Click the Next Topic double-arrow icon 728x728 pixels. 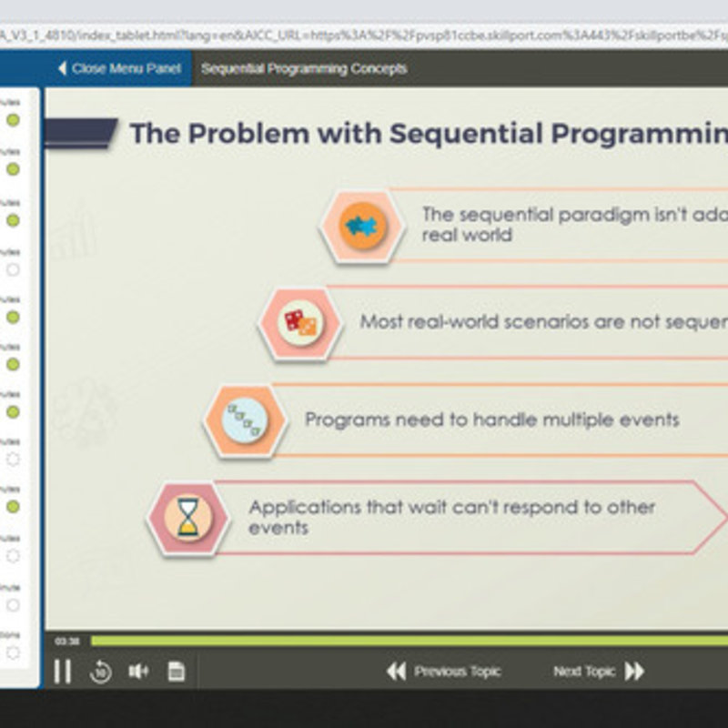(x=634, y=672)
